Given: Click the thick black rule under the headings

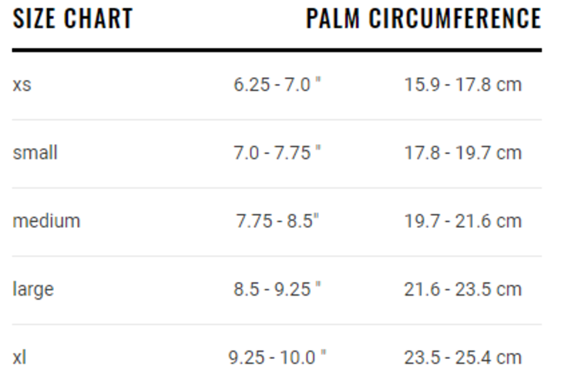Looking at the screenshot, I should [x=277, y=50].
